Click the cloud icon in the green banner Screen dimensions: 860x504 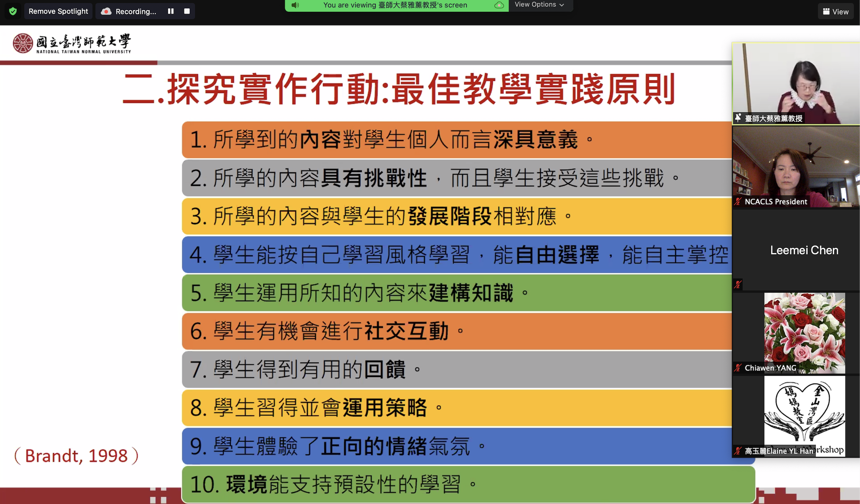(x=499, y=5)
